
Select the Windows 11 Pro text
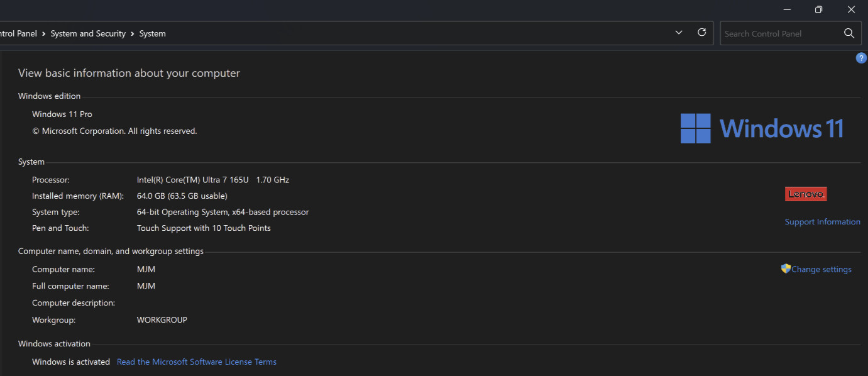pos(62,114)
